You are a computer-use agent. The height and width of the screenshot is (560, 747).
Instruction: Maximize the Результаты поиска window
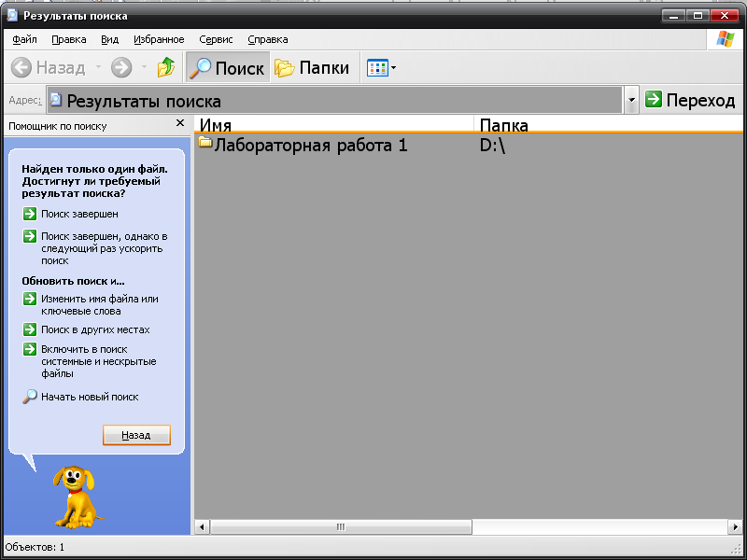point(698,16)
